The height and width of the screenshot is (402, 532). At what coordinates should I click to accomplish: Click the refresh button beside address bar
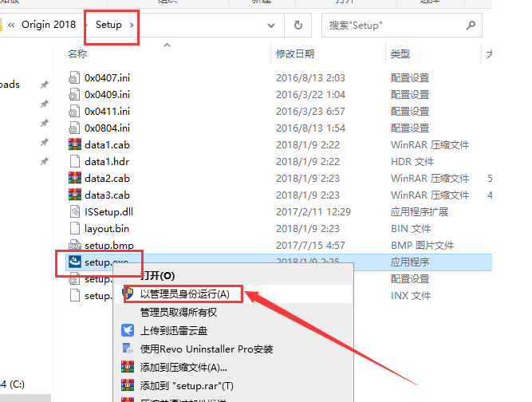[298, 25]
